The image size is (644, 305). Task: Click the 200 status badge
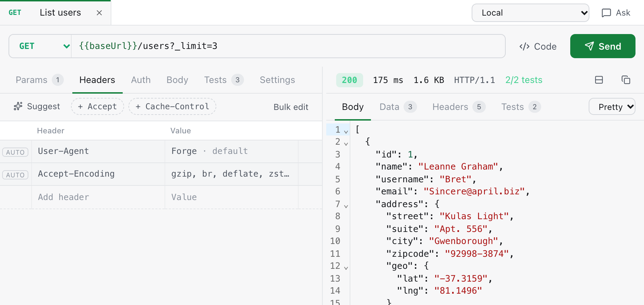349,80
